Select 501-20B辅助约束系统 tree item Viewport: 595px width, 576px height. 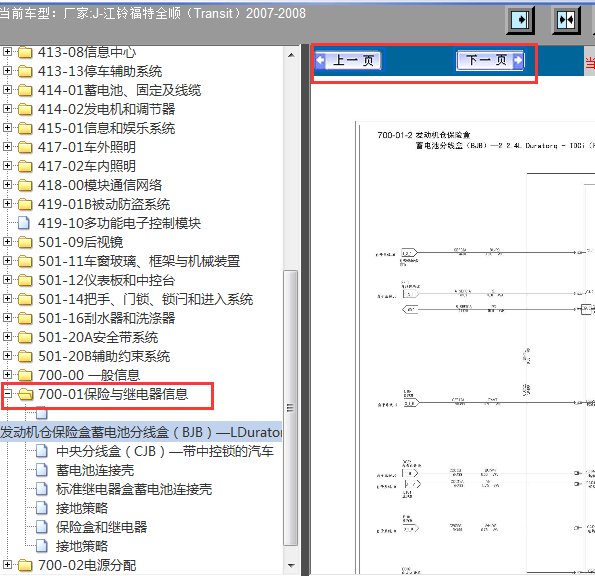[104, 356]
